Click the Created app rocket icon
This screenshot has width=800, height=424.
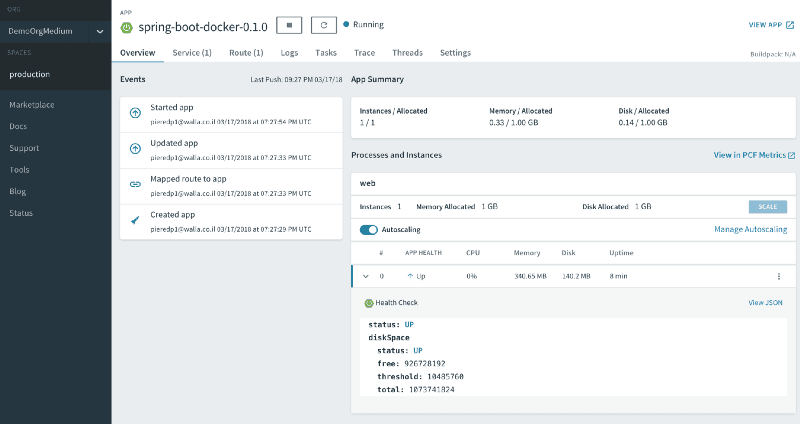(135, 220)
